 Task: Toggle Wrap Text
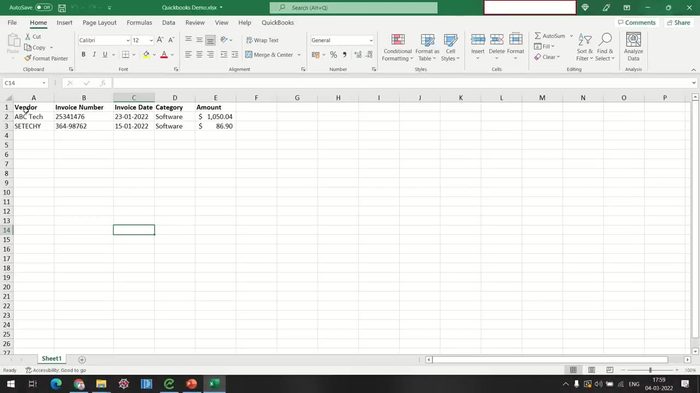point(262,40)
